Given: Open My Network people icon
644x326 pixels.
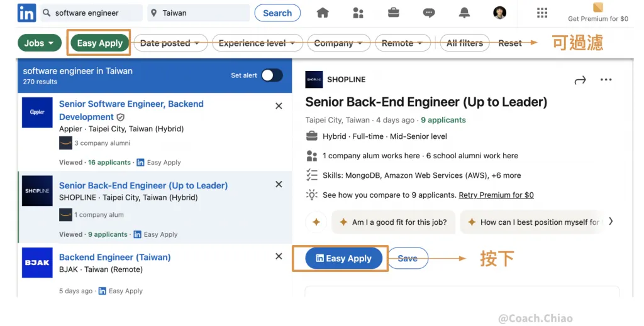Looking at the screenshot, I should (x=358, y=13).
